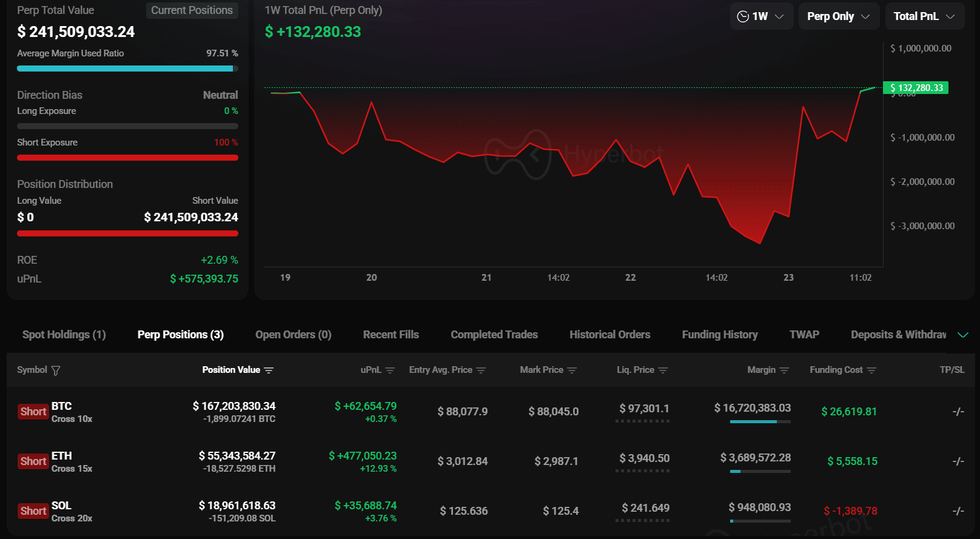Sort by Position Value column icon
980x539 pixels.
pos(269,370)
